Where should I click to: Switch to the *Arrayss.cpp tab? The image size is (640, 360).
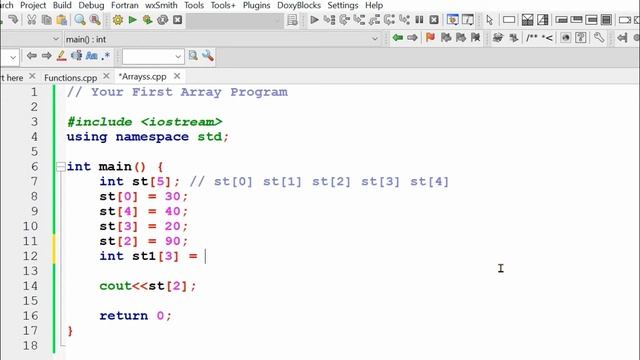click(x=142, y=76)
